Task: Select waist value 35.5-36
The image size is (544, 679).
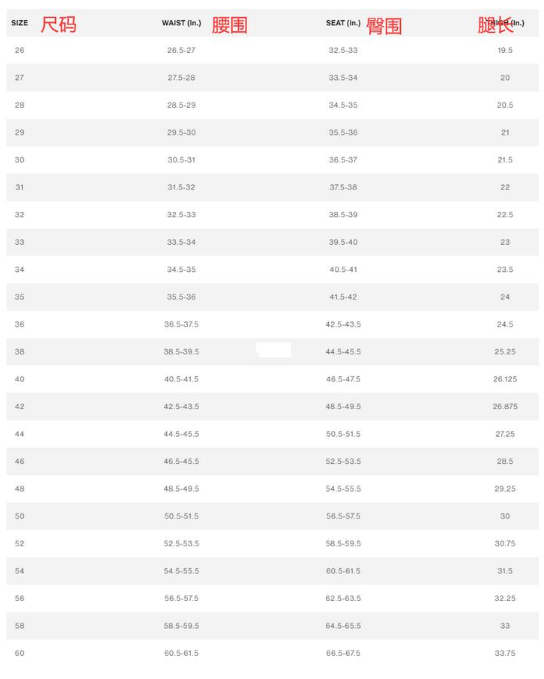Action: tap(181, 297)
